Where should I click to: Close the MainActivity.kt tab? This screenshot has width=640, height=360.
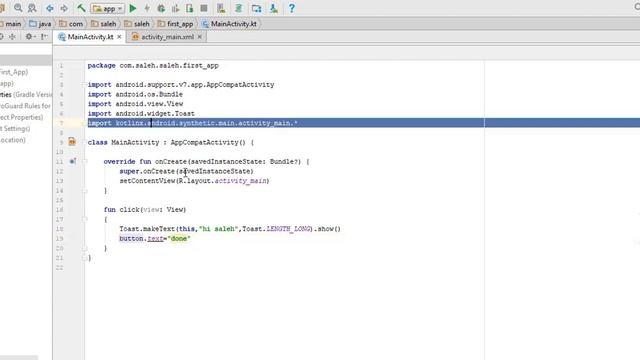click(119, 37)
